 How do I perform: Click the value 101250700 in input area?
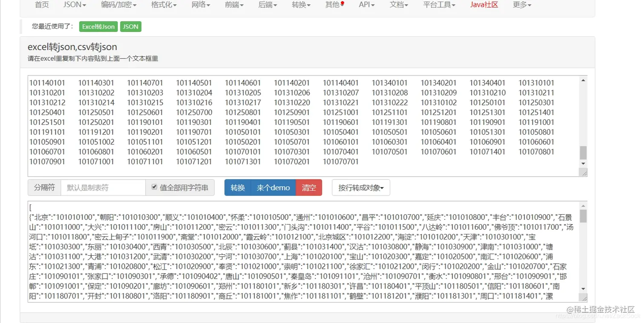click(194, 112)
